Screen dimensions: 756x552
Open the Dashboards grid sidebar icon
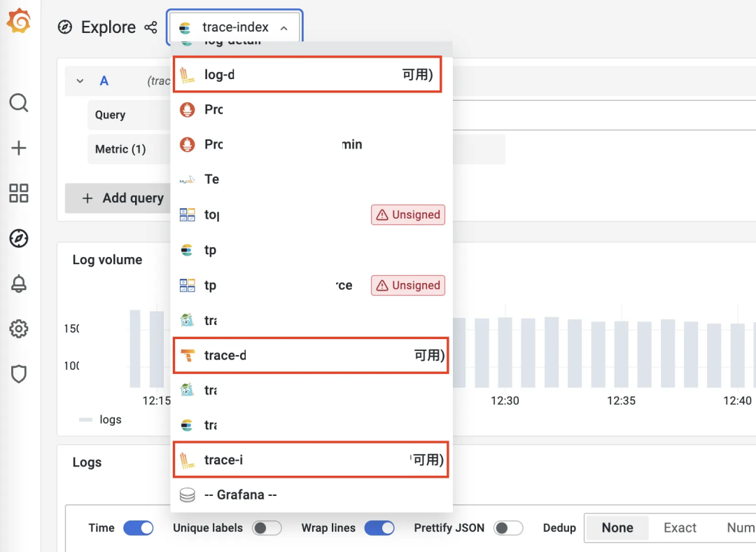19,193
